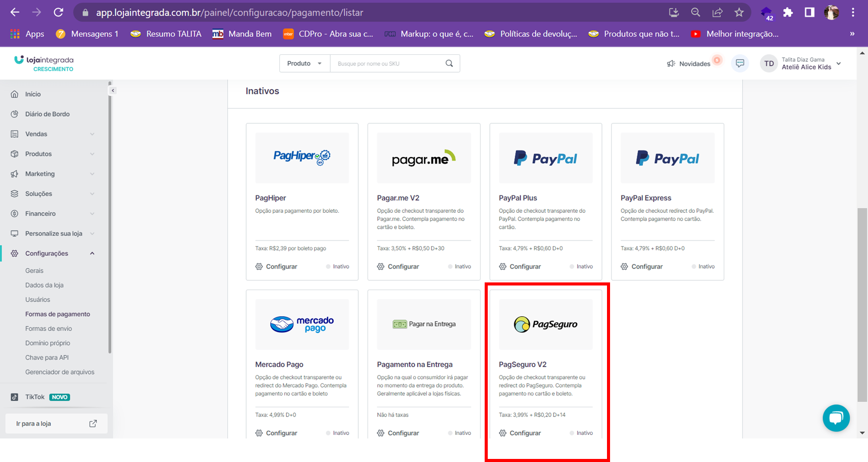
Task: Click Ir para a loja button
Action: click(x=56, y=424)
